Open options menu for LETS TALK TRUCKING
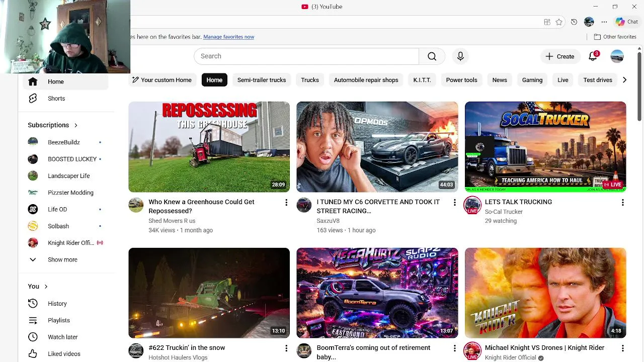 622,202
